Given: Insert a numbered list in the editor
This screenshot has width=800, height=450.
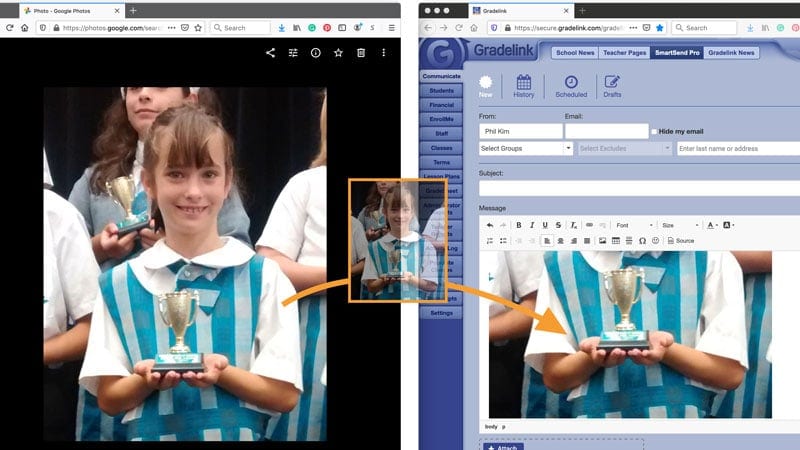Looking at the screenshot, I should (490, 241).
